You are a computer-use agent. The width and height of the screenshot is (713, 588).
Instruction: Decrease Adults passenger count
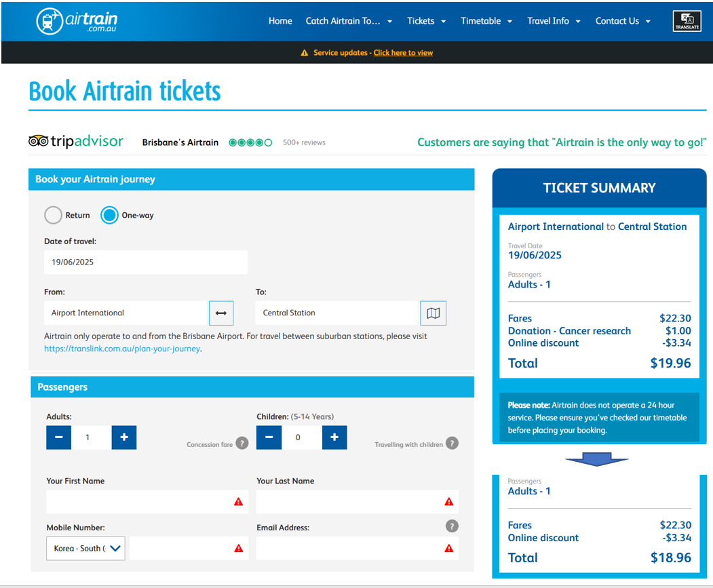(x=58, y=437)
